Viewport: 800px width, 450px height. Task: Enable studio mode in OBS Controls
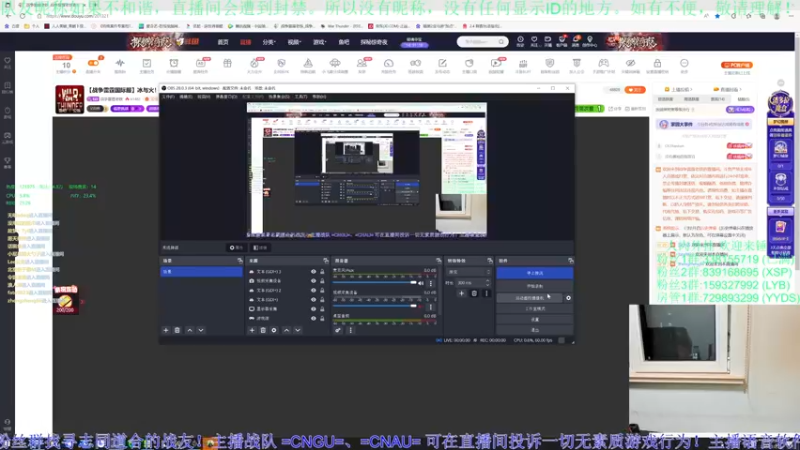[x=535, y=309]
